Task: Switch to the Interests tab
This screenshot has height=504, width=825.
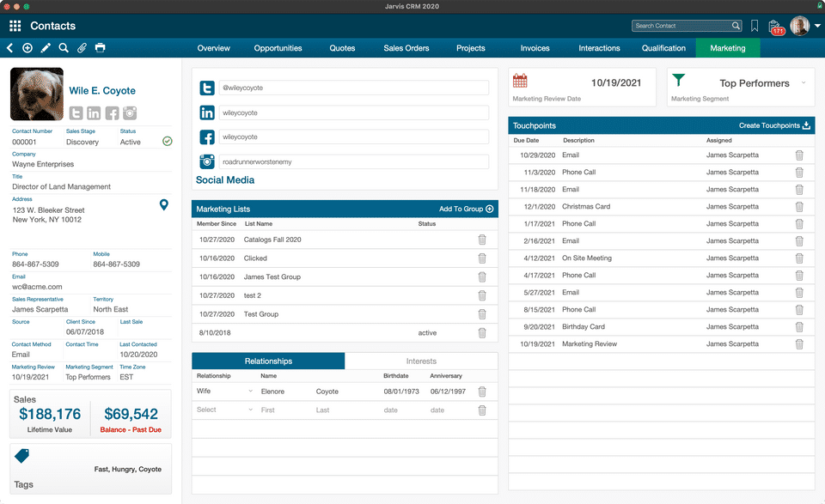Action: click(421, 361)
